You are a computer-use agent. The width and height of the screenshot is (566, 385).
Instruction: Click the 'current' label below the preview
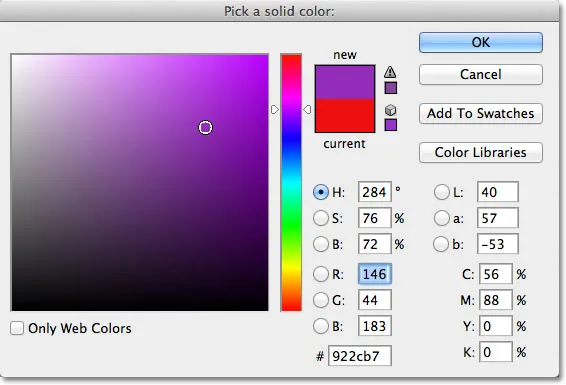(344, 144)
